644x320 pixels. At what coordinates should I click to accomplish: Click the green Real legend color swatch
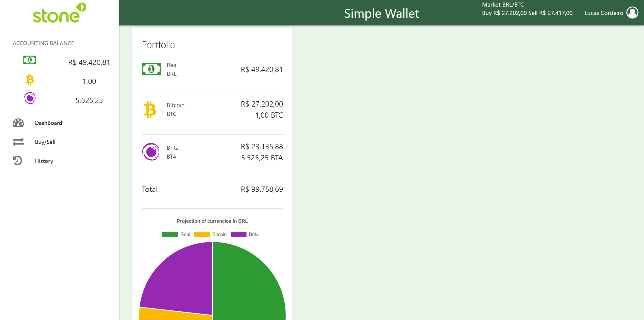[170, 234]
